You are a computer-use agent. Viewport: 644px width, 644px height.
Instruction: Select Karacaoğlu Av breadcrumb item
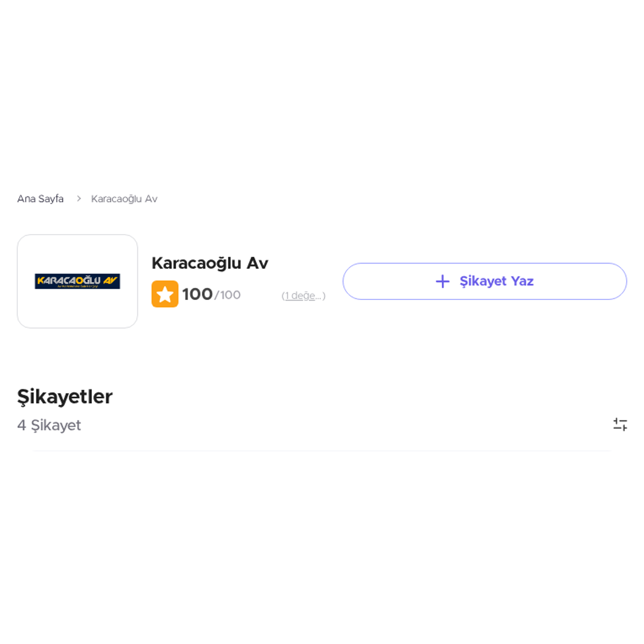(x=124, y=199)
